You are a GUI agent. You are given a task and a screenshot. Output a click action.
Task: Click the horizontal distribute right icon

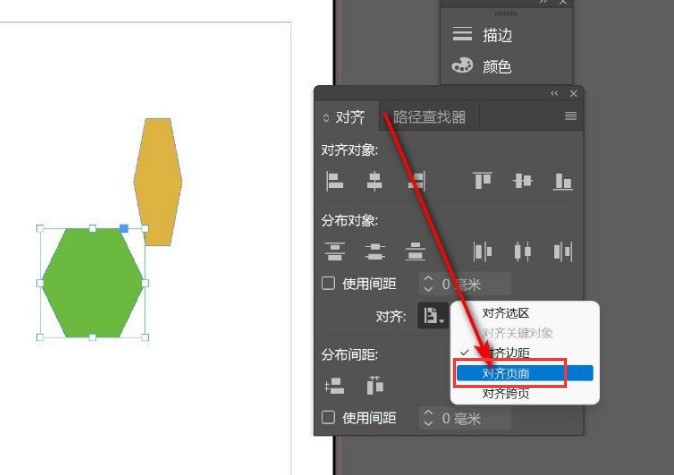(563, 251)
